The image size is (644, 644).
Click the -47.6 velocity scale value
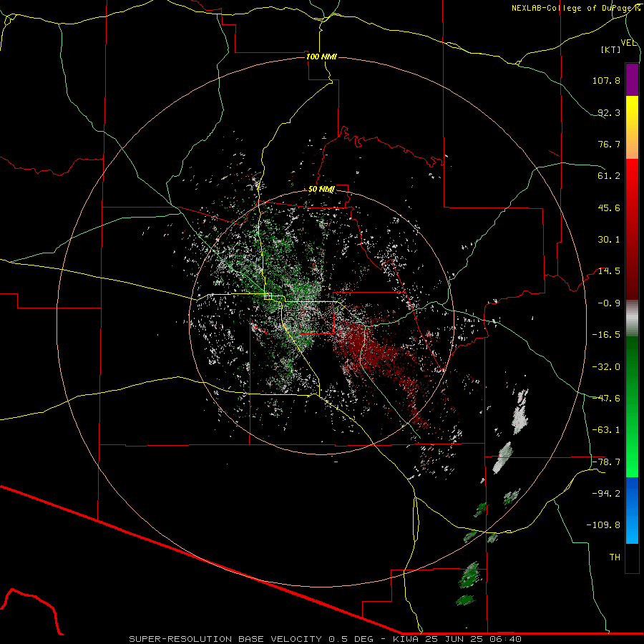coord(606,398)
